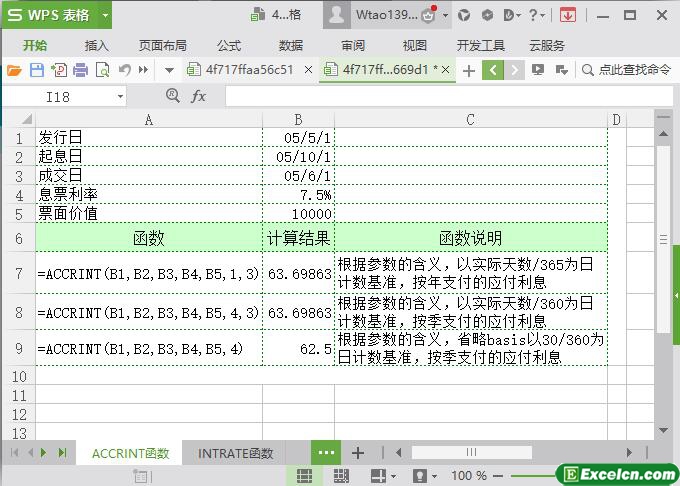Add a new sheet with plus icon

tap(357, 453)
